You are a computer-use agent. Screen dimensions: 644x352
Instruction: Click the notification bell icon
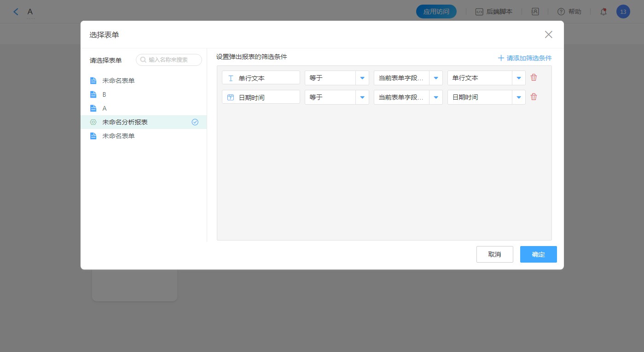pyautogui.click(x=603, y=12)
